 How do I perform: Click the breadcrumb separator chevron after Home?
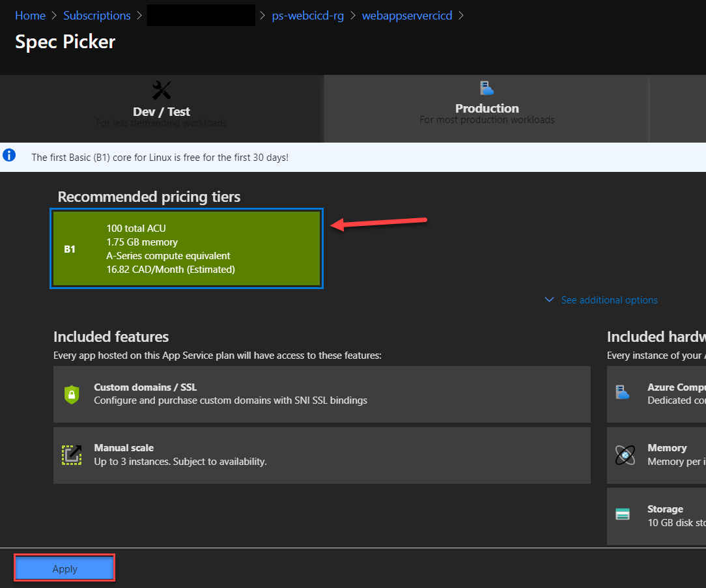pyautogui.click(x=53, y=15)
